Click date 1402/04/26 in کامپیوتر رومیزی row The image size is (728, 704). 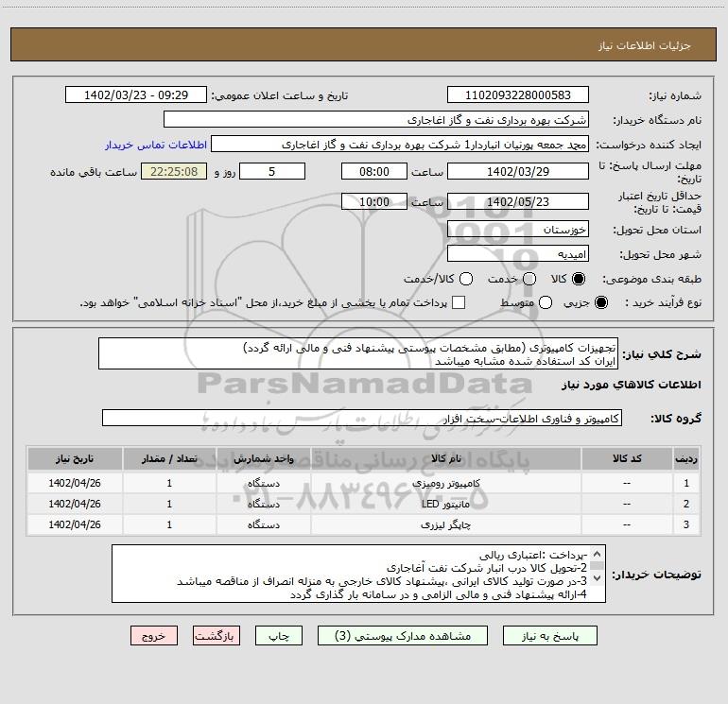75,483
